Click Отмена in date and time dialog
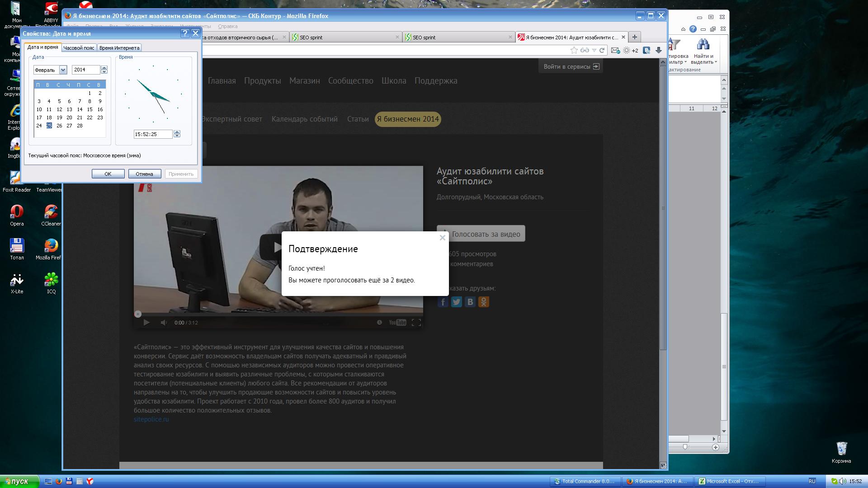This screenshot has height=488, width=868. (x=145, y=174)
